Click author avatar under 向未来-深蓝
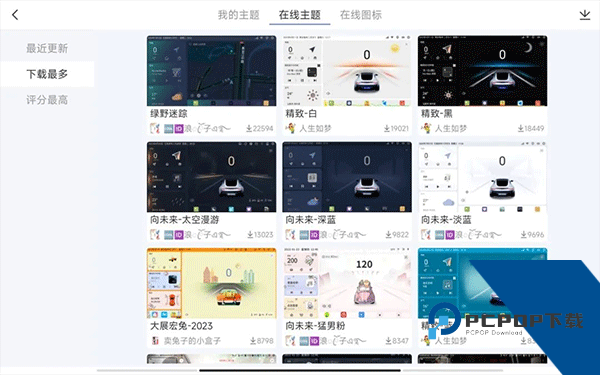The width and height of the screenshot is (600, 375). pyautogui.click(x=290, y=235)
